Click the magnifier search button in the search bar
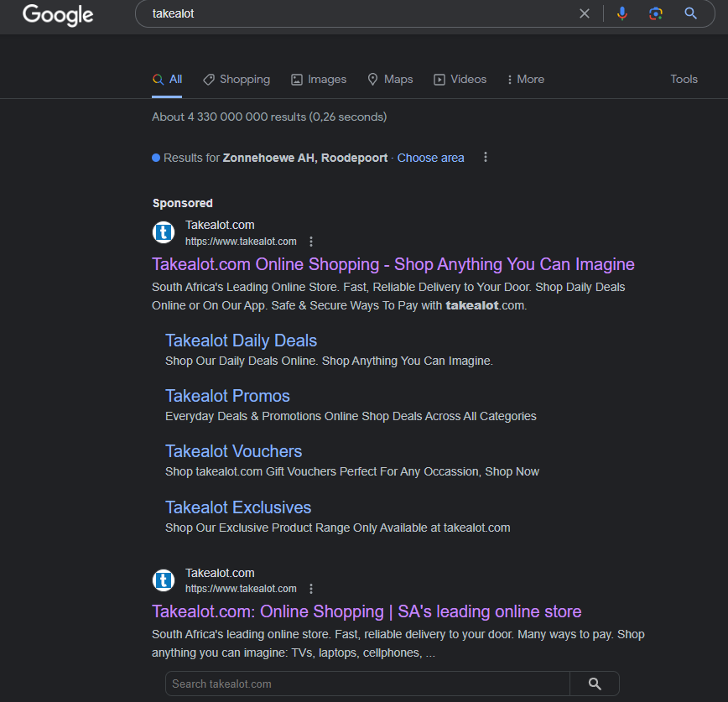This screenshot has width=728, height=702. tap(690, 13)
